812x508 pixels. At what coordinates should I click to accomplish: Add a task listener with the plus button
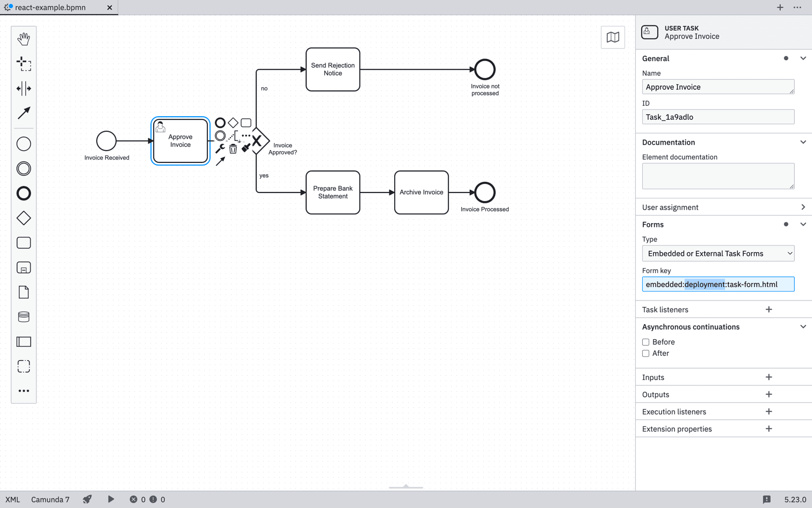click(769, 309)
